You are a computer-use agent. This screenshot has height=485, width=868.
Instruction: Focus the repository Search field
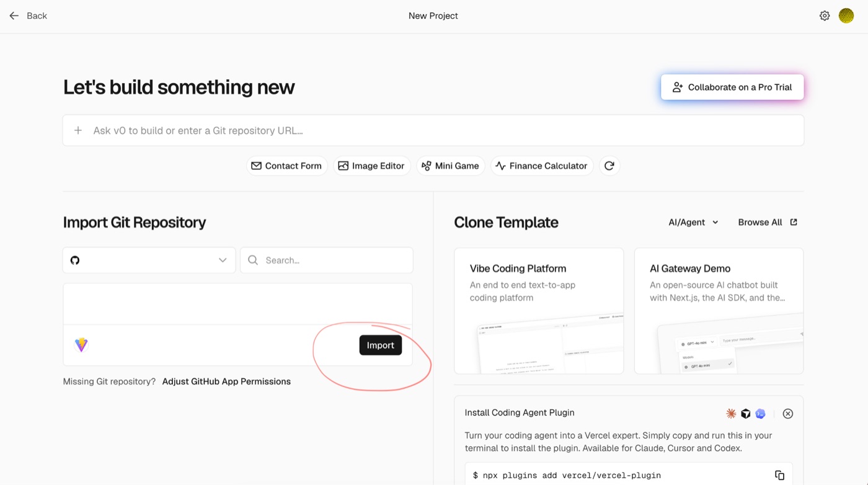[327, 260]
